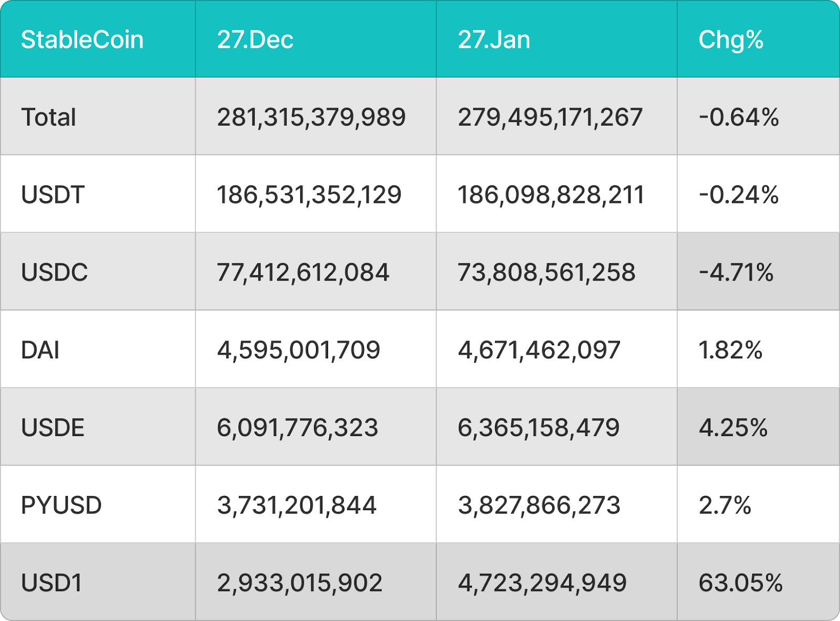Click the DAI 27.Dec value 4,595,001,709
Image resolution: width=840 pixels, height=621 pixels.
click(x=298, y=350)
